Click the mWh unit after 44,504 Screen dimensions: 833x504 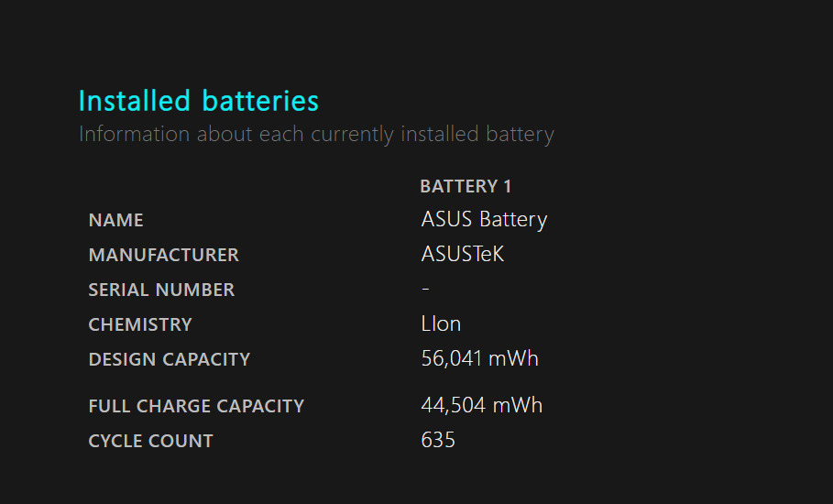point(518,405)
